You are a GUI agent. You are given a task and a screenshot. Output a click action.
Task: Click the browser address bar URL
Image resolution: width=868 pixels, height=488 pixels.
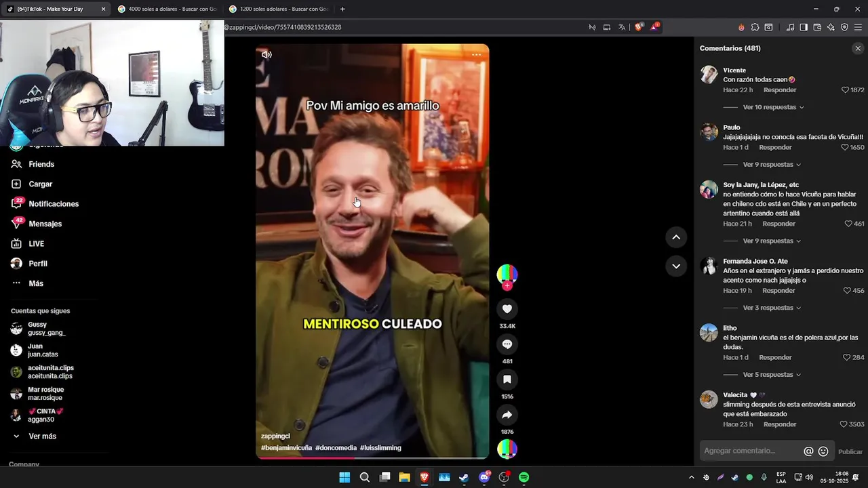coord(283,27)
